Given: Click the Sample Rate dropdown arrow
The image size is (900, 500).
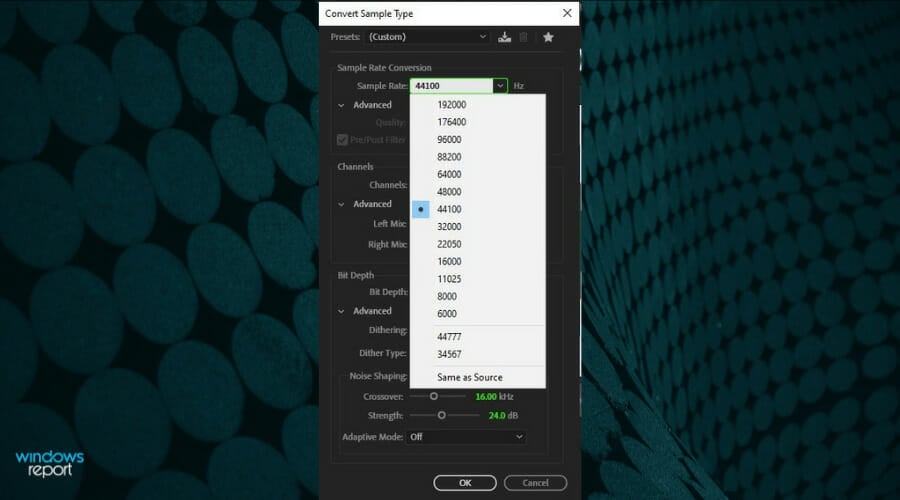Looking at the screenshot, I should 500,86.
